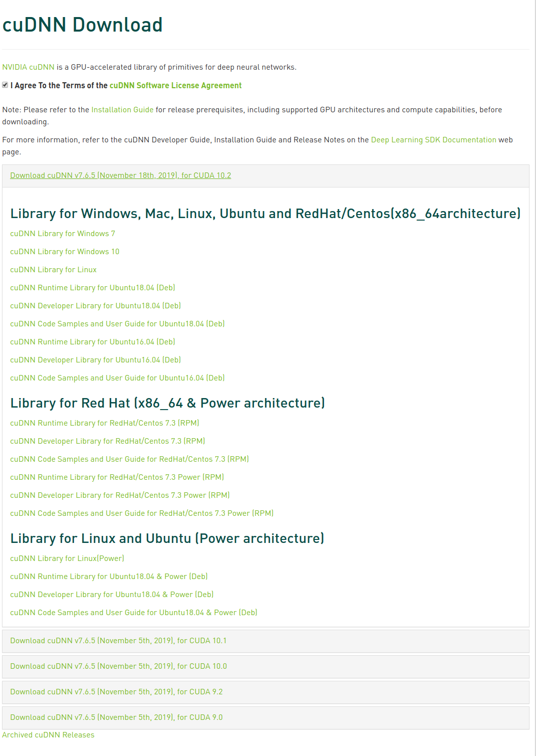Download cuDNN Developer Library for Ubuntu16.04 (Deb)
This screenshot has width=536, height=756.
point(96,360)
